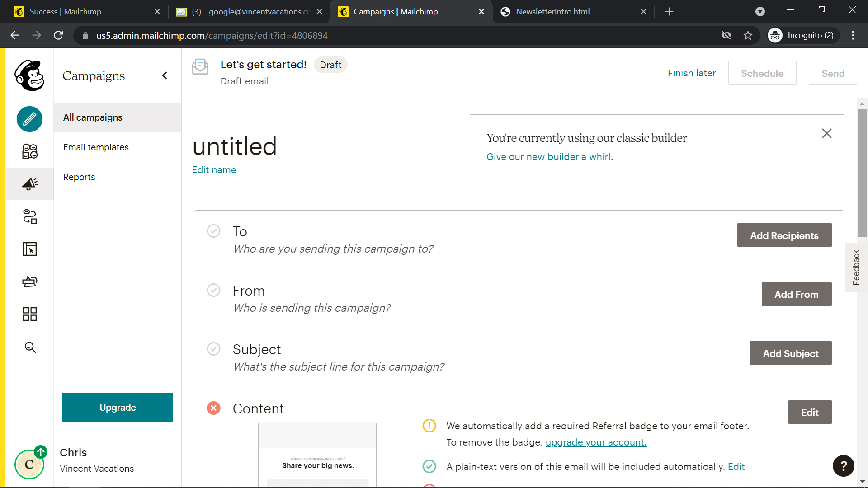
Task: Bookmark this page with star icon
Action: (748, 35)
